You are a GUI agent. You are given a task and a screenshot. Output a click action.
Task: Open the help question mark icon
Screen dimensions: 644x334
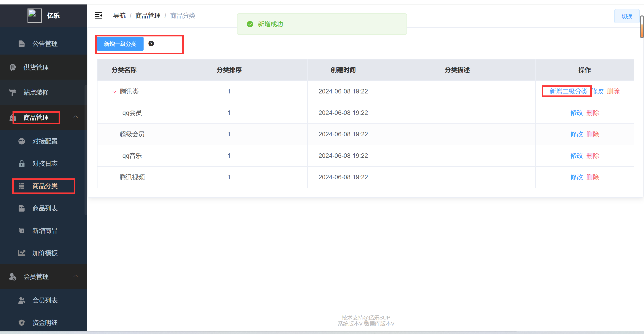click(x=151, y=44)
